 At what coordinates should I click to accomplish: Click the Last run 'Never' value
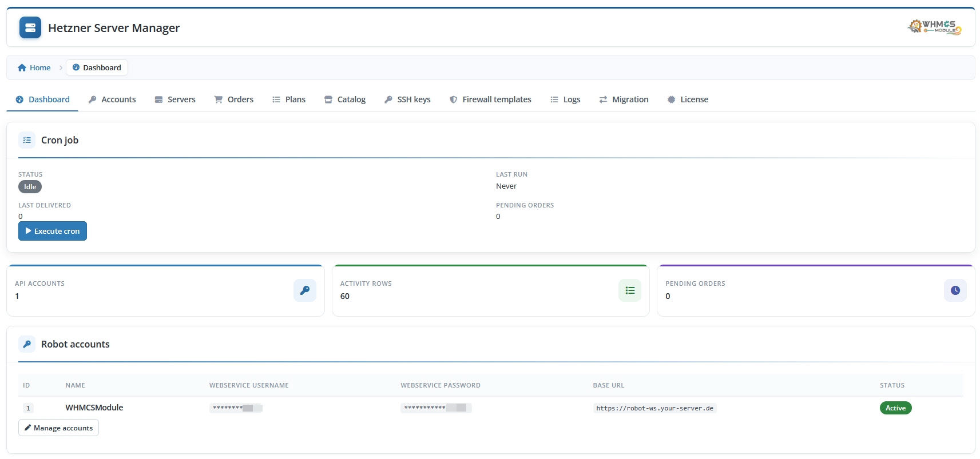(x=506, y=186)
